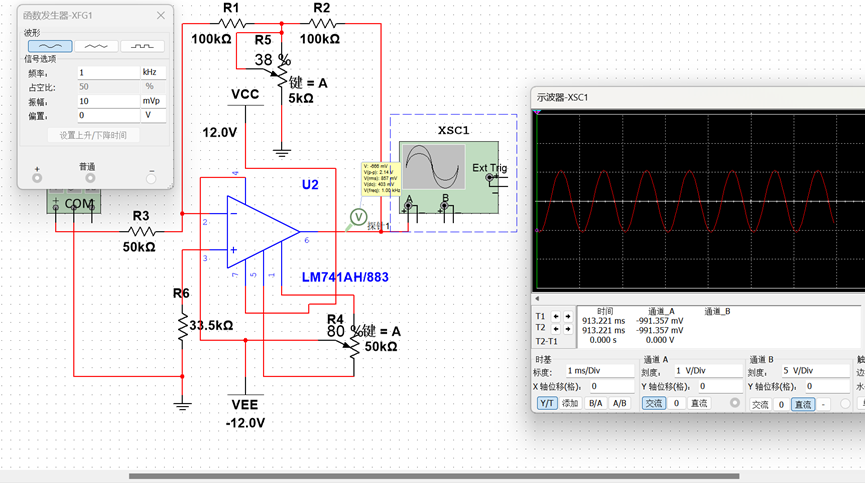
Task: Select B/A display mode
Action: pos(596,404)
